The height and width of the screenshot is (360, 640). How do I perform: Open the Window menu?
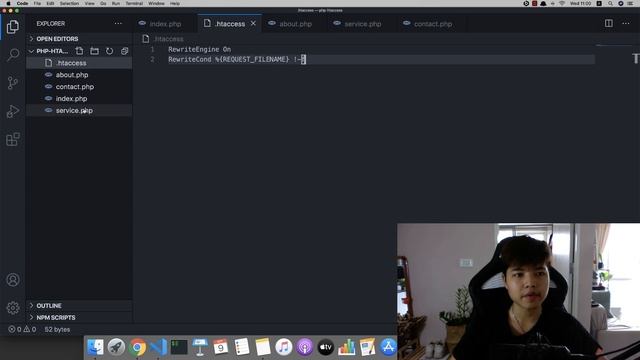click(156, 3)
